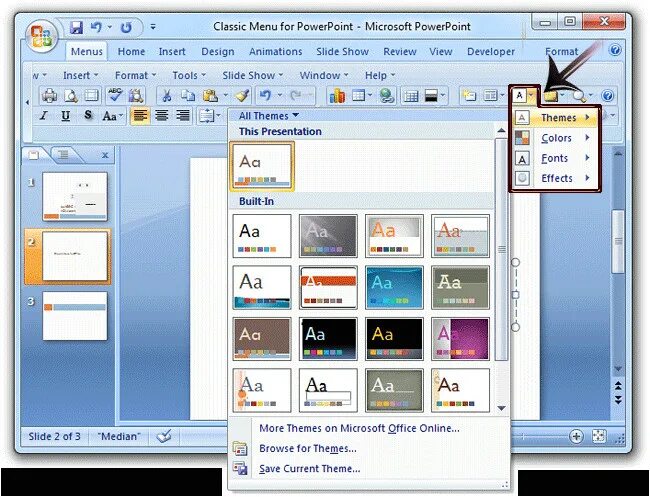Open the Office button menu

click(x=41, y=36)
